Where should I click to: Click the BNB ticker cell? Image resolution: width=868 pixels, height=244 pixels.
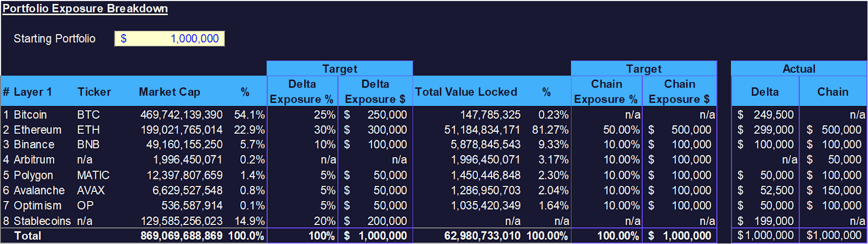pos(89,145)
